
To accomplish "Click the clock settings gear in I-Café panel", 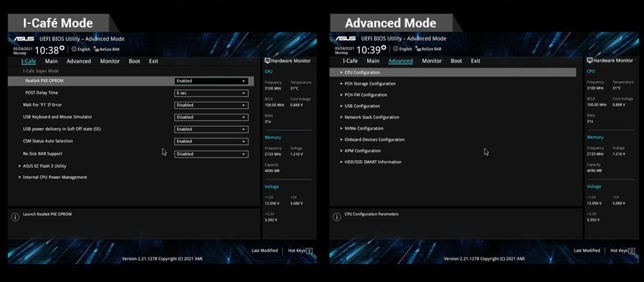I will point(62,48).
